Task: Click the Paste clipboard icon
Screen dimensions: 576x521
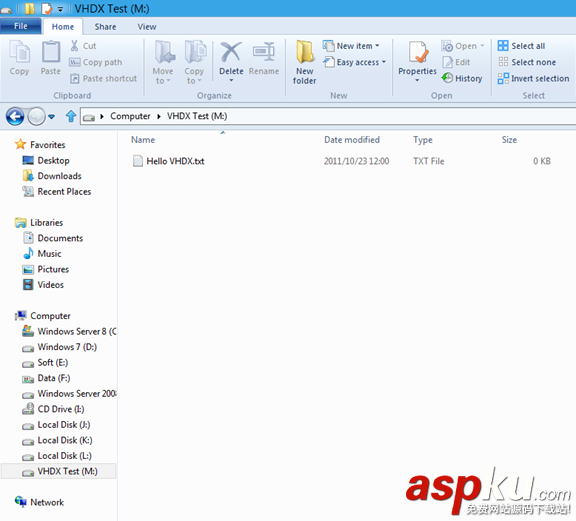Action: (51, 52)
